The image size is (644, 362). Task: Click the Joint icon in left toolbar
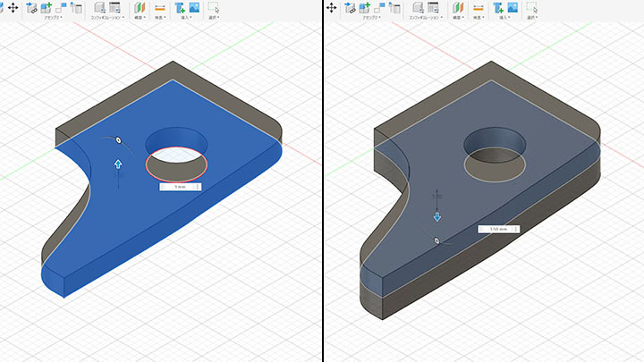(60, 8)
